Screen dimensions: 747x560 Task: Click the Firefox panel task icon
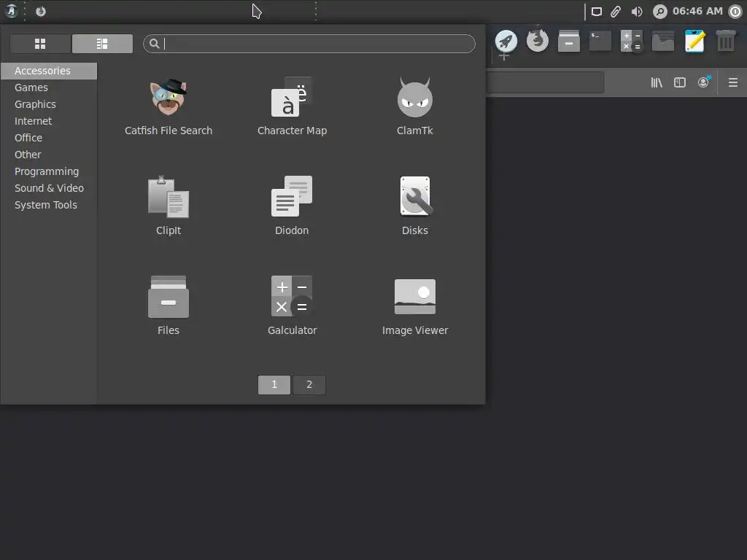click(41, 11)
